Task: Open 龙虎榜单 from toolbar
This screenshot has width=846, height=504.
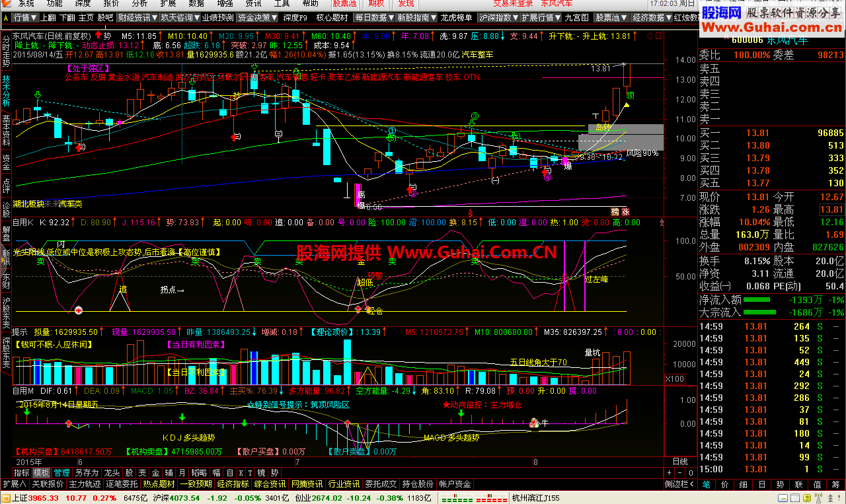Action: point(457,18)
